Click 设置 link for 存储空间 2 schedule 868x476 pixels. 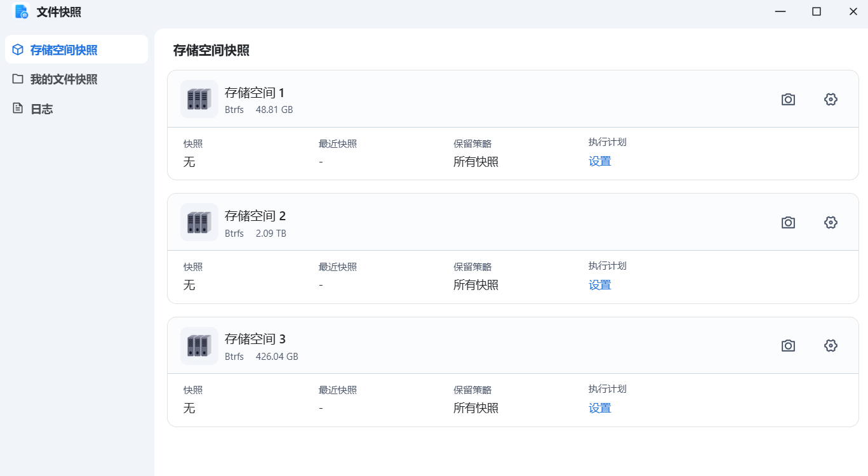pos(599,285)
